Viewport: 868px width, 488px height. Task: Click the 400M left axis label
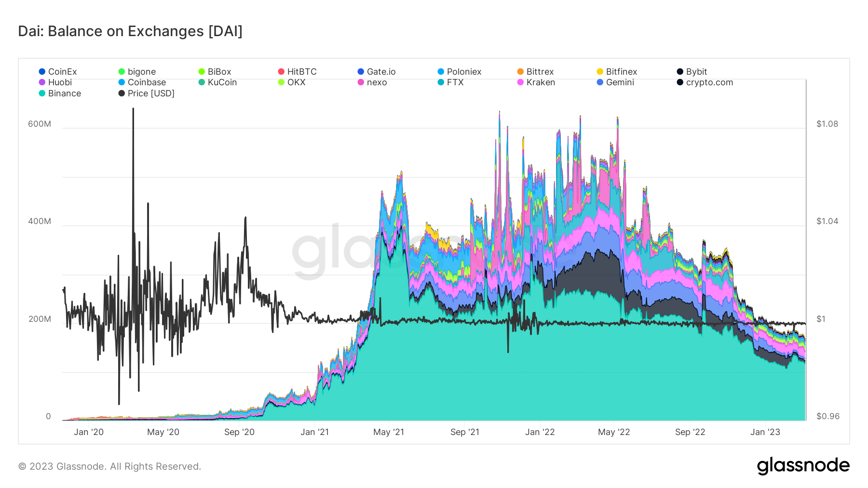coord(40,222)
